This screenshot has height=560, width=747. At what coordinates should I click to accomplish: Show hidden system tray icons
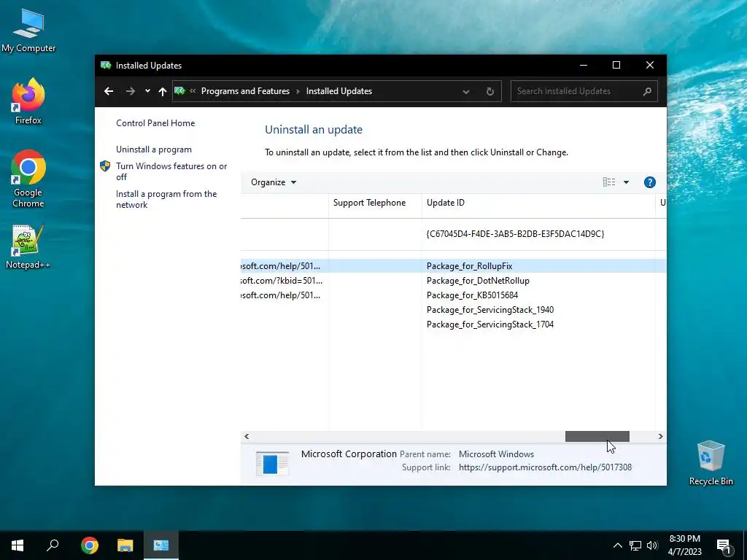point(617,545)
